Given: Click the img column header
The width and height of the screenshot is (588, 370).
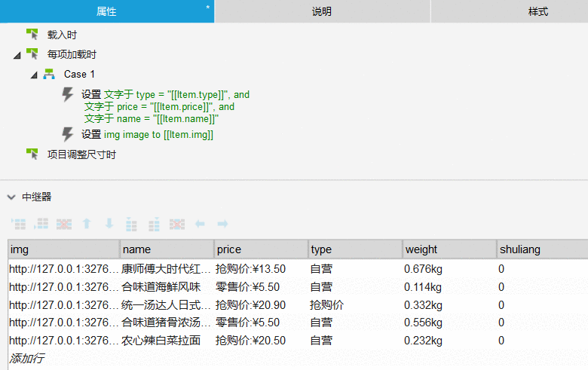Looking at the screenshot, I should (x=64, y=249).
